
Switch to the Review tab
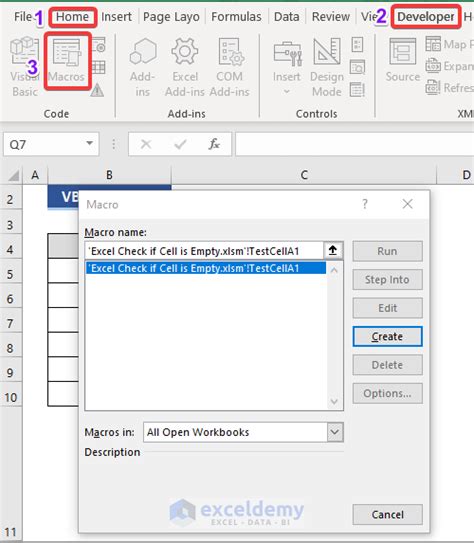point(331,17)
